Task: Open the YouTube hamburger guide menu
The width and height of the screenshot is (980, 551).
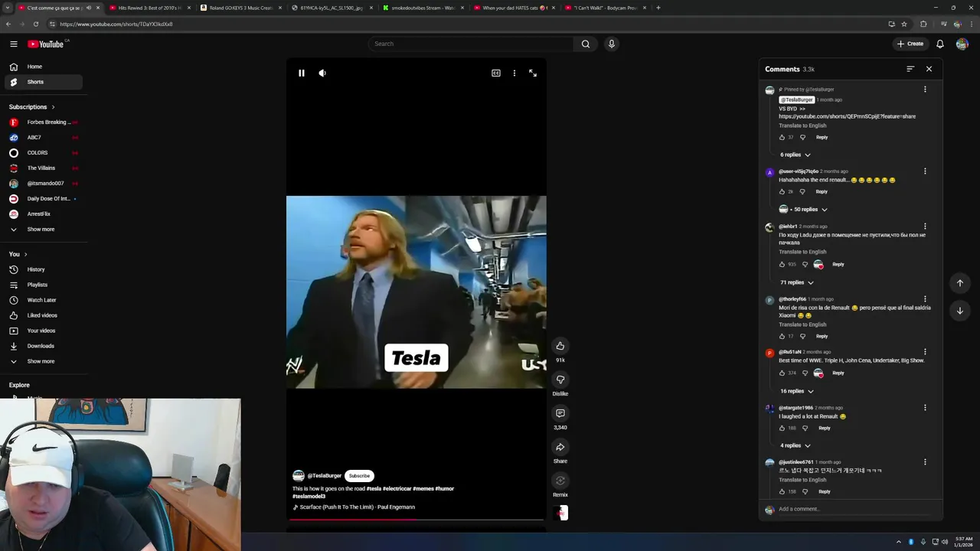Action: 13,44
